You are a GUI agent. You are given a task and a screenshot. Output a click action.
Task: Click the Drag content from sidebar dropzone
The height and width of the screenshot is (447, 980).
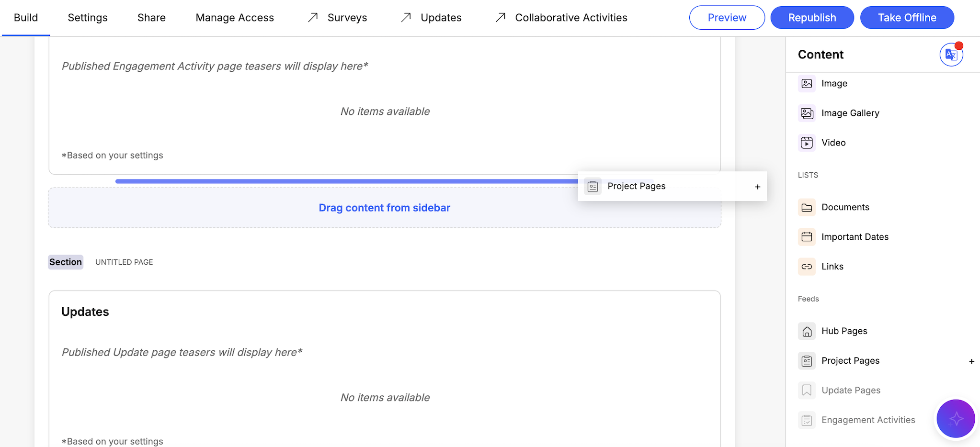click(x=384, y=208)
